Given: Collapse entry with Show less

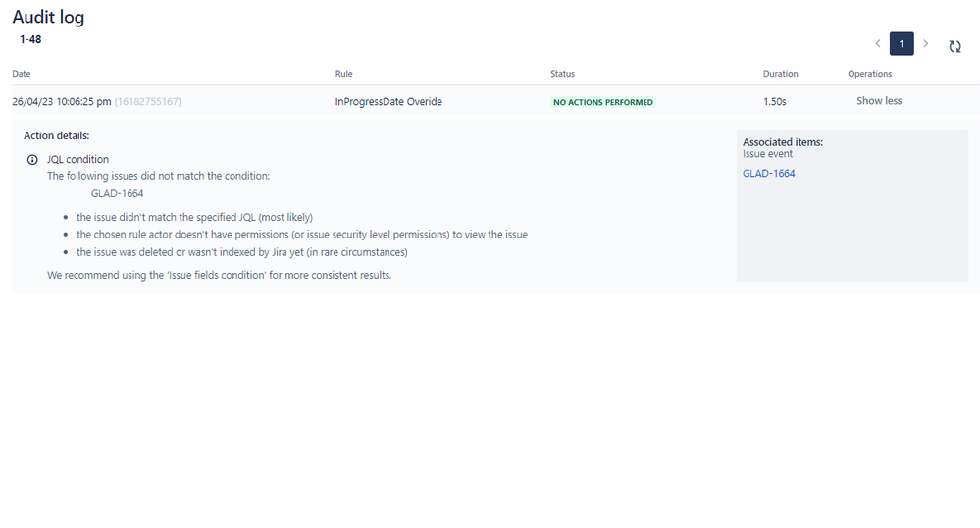Looking at the screenshot, I should (x=879, y=101).
